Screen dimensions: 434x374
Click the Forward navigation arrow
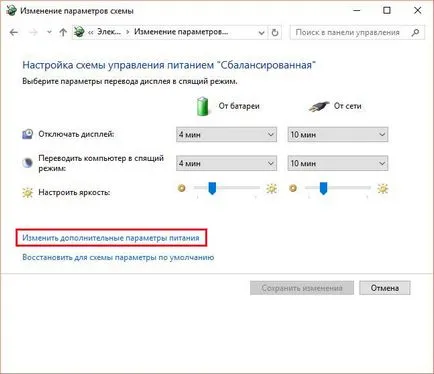click(x=33, y=32)
